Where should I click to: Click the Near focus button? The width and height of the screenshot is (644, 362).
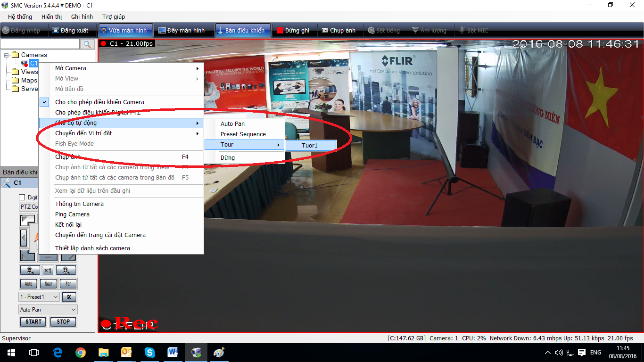[x=48, y=284]
